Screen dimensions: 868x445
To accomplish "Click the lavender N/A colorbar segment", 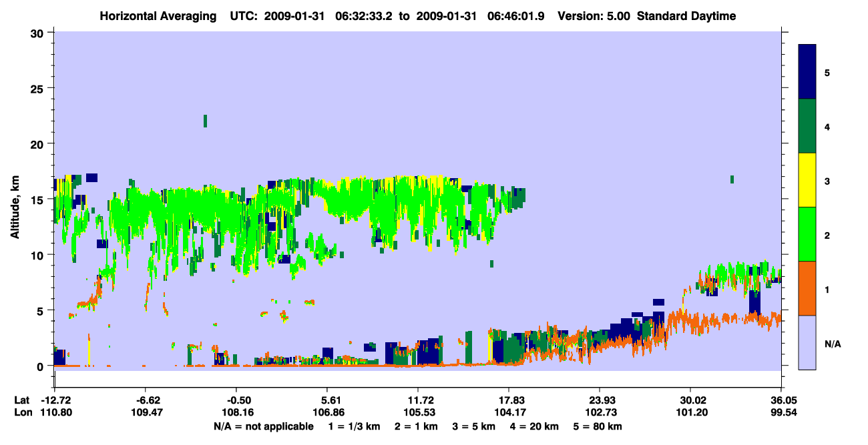I will tap(807, 342).
